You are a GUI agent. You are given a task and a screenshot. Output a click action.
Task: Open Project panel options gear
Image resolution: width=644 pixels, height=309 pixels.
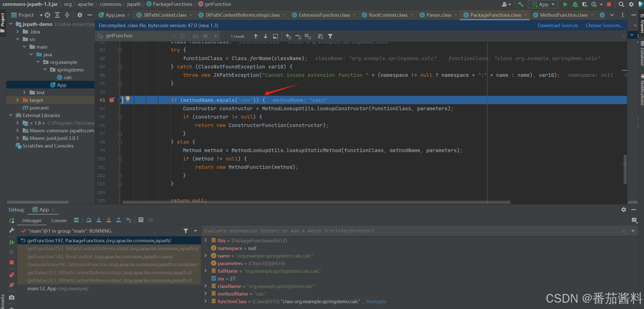click(80, 15)
